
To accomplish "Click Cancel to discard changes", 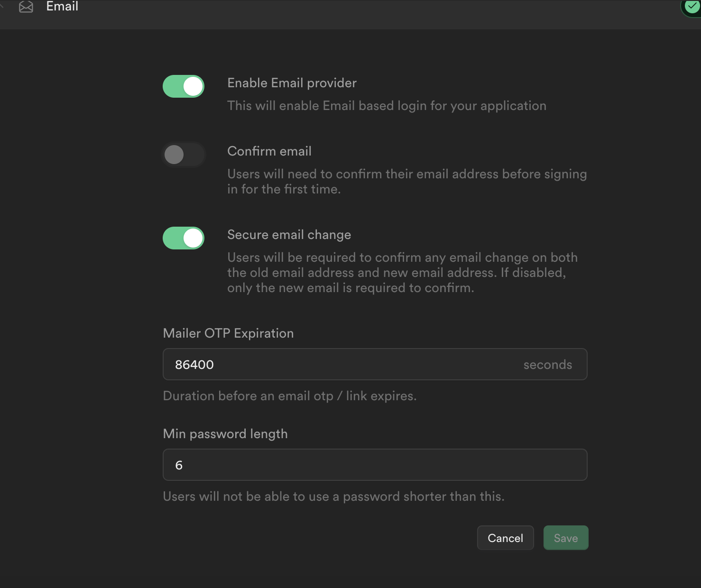I will 505,538.
